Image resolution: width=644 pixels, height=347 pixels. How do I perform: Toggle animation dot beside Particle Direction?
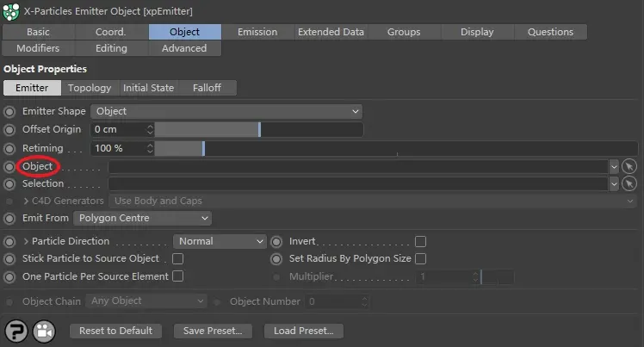(9, 241)
